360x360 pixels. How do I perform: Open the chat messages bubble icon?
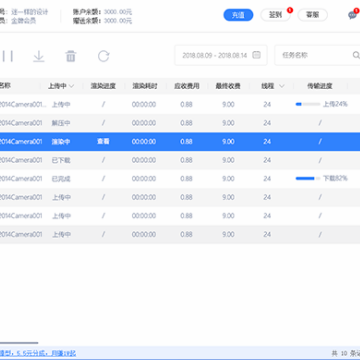pos(352,15)
